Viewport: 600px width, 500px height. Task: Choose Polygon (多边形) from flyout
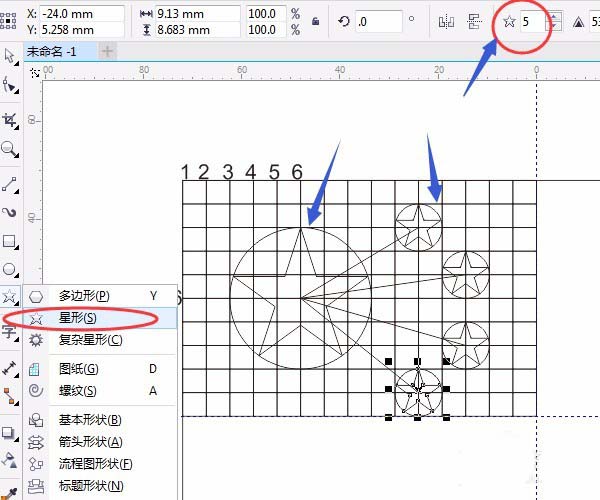coord(100,296)
